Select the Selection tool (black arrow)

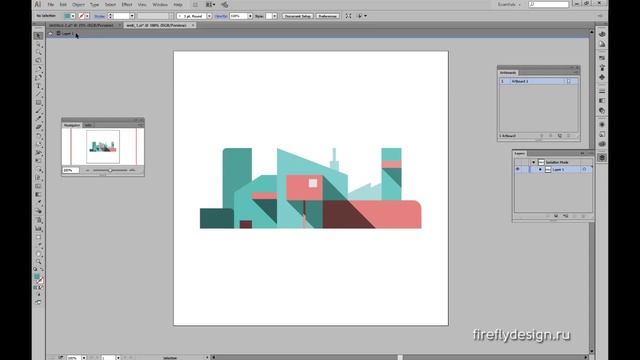38,36
